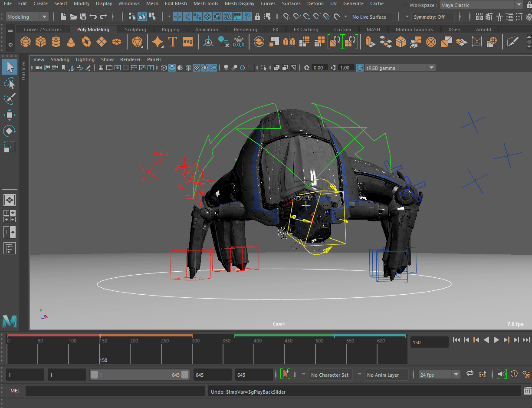
Task: Select the polygon cone primitive icon
Action: (x=71, y=42)
